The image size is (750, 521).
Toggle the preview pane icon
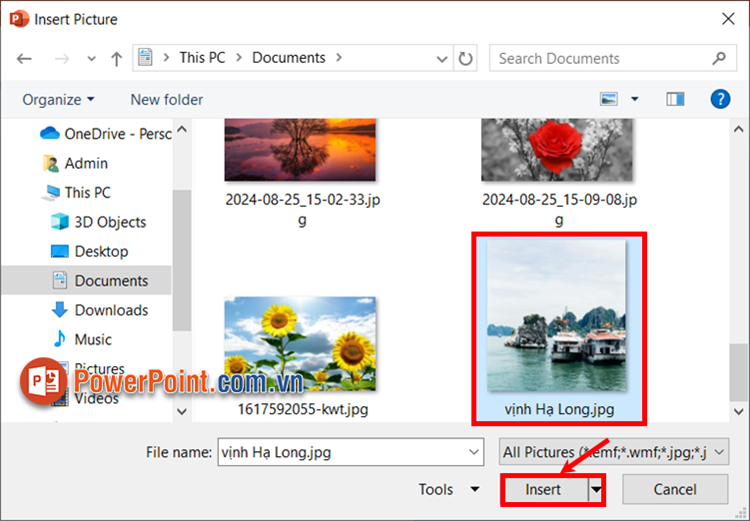coord(676,99)
